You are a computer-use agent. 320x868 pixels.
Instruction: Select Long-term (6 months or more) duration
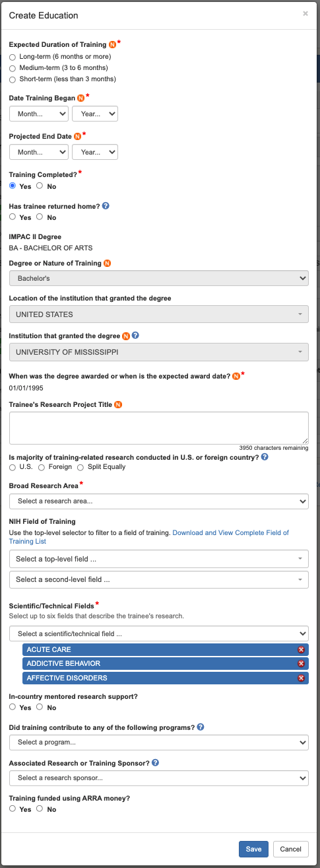pos(13,57)
